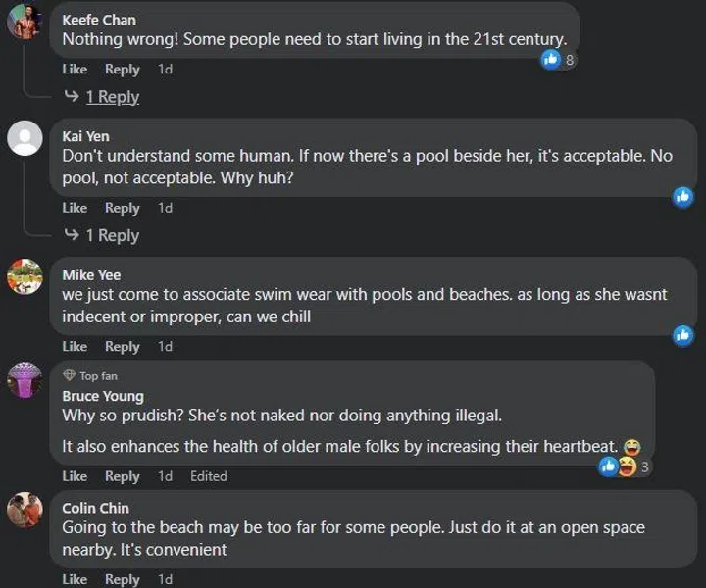Click thumbs-up reaction icon on Kai Yen's comment
The width and height of the screenshot is (706, 588).
683,196
